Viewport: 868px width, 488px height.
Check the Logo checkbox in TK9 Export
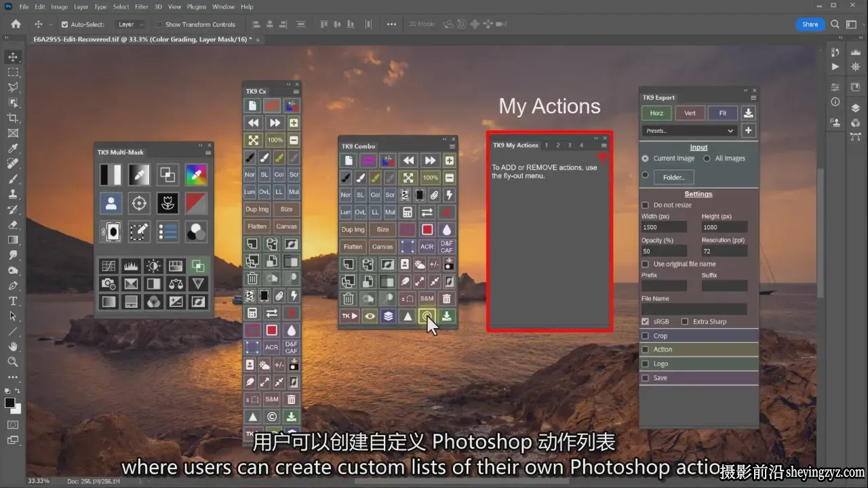[645, 364]
